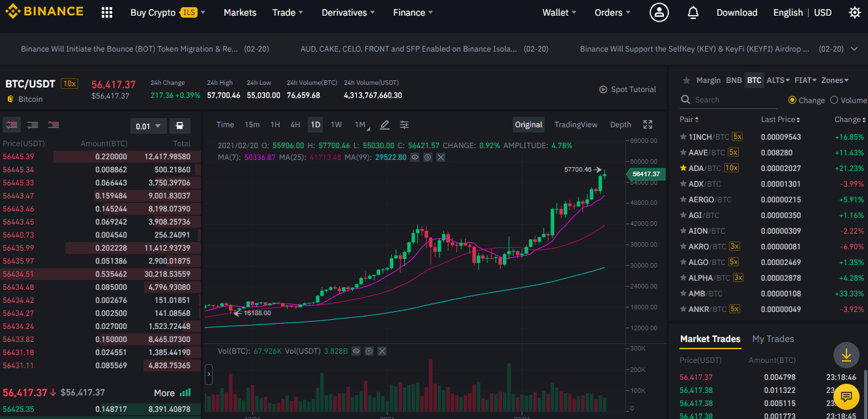Open the user account profile icon

(659, 12)
